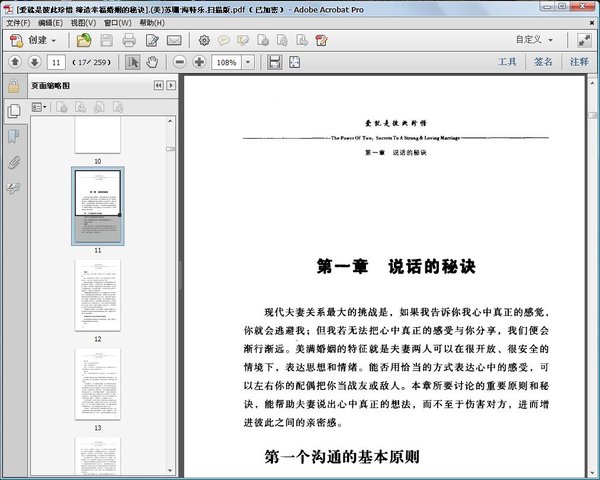Viewport: 600px width, 480px height.
Task: Expand the thumbnails panel with right arrow
Action: 171,85
